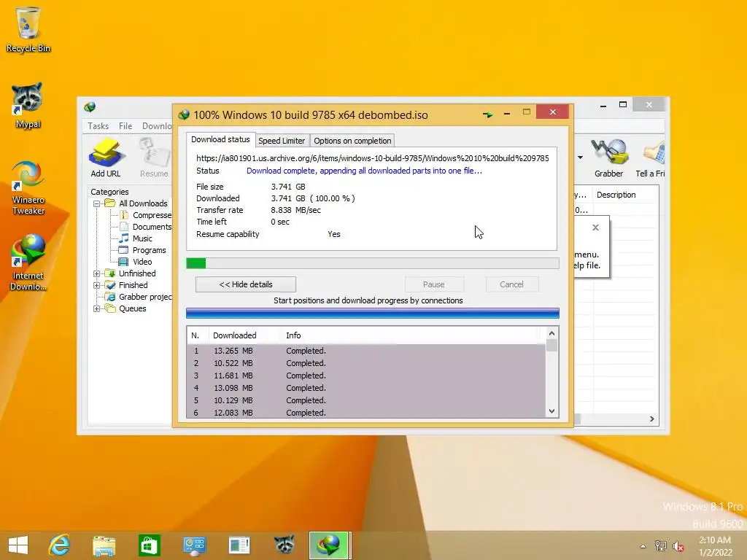Click the Resume toolbar icon in IDM
747x560 pixels.
(x=154, y=157)
